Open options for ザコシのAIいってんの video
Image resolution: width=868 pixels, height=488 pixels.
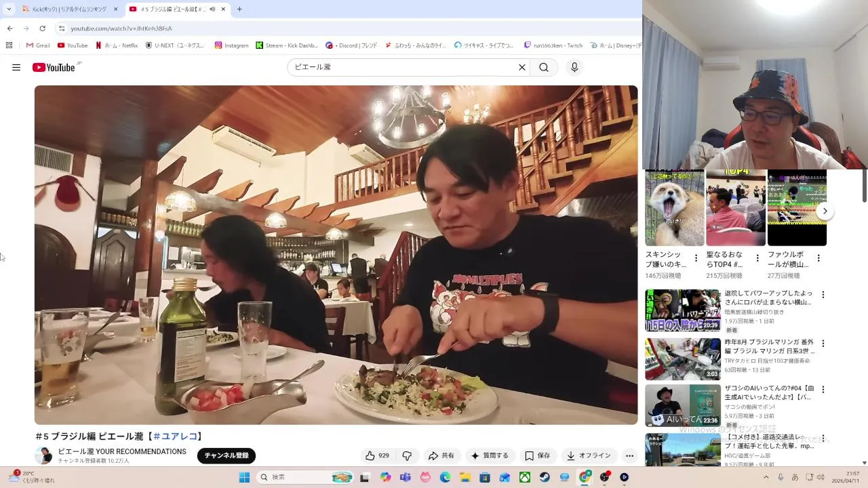[823, 390]
